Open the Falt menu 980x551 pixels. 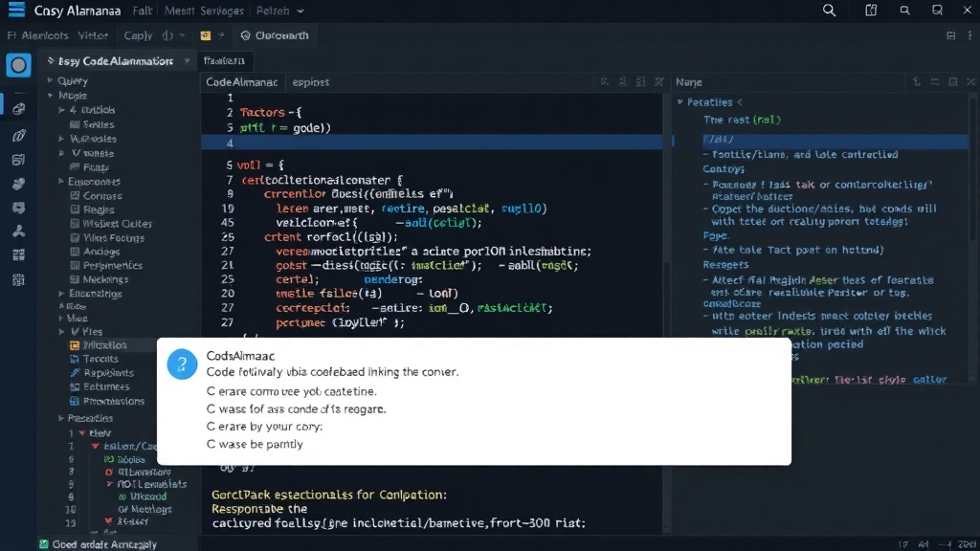coord(143,11)
